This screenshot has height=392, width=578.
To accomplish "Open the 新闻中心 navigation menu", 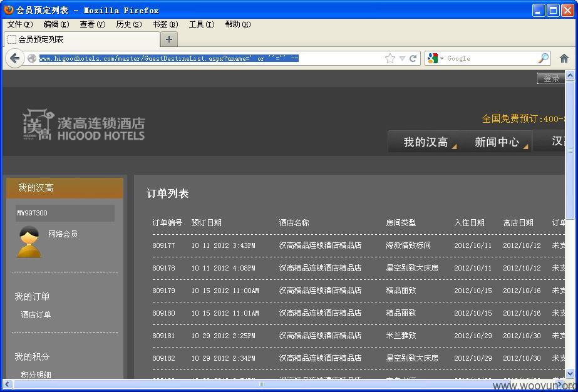I will 497,142.
